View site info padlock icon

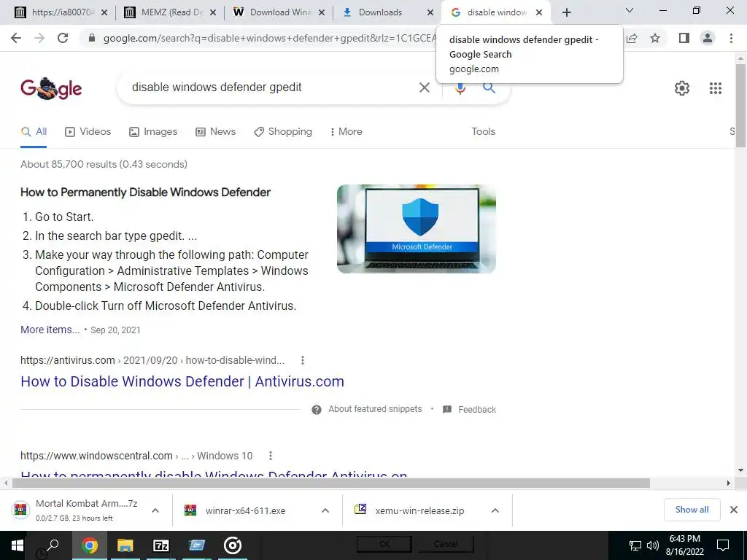point(92,38)
